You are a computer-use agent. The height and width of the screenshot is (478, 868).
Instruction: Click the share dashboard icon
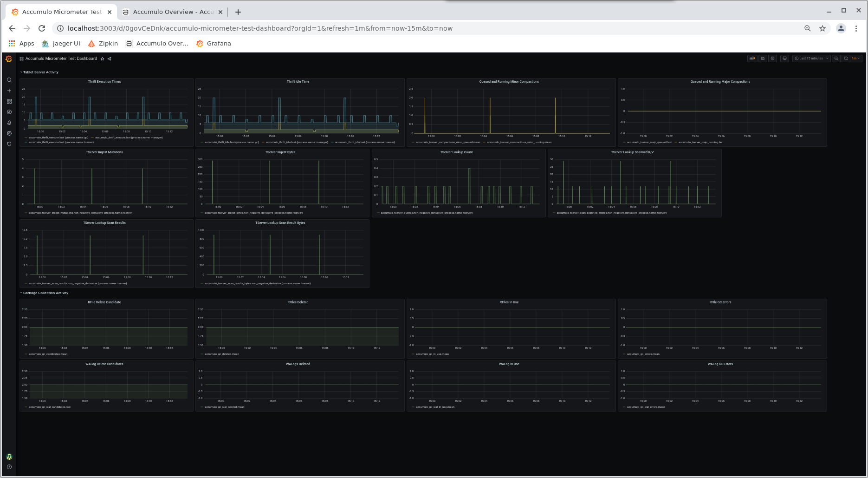pos(110,59)
